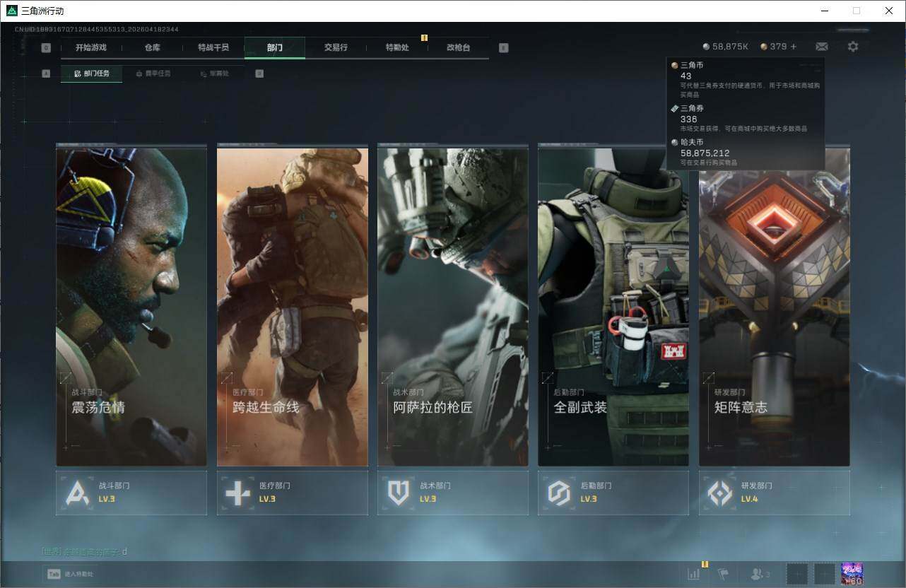Go to the 改枪台 tab
Screen dimensions: 906x588
click(458, 47)
